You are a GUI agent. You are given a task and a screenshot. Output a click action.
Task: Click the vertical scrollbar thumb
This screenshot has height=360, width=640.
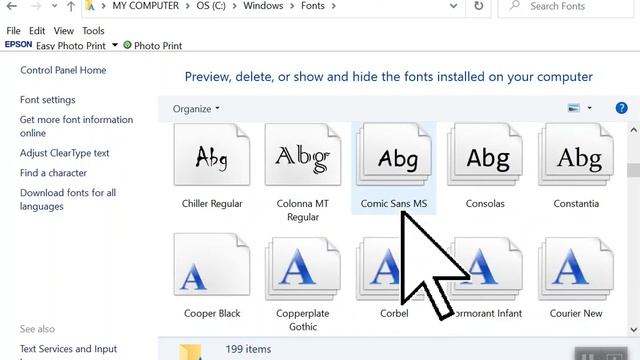(x=633, y=170)
